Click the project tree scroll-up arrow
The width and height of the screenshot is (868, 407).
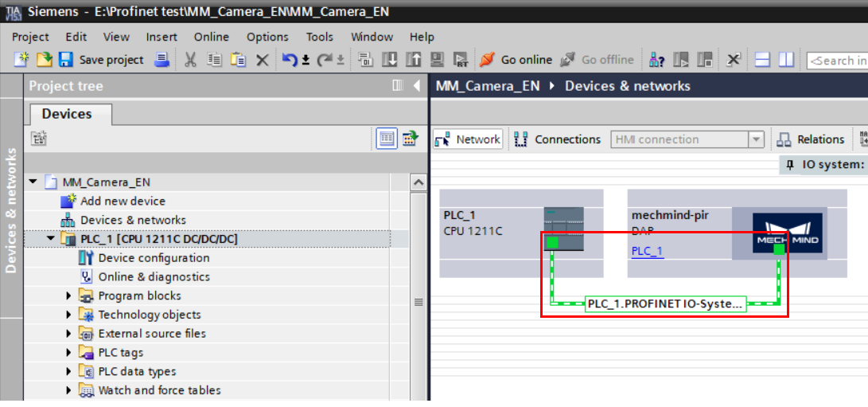(x=418, y=182)
